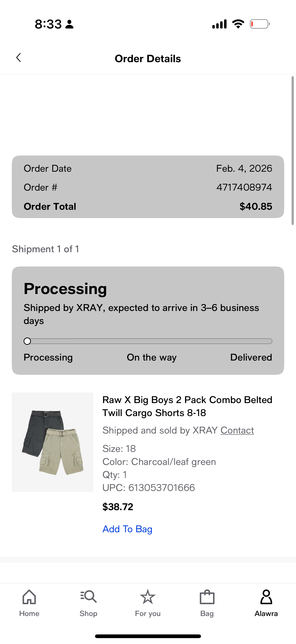Open the cargo shorts product thumbnail

tap(53, 442)
